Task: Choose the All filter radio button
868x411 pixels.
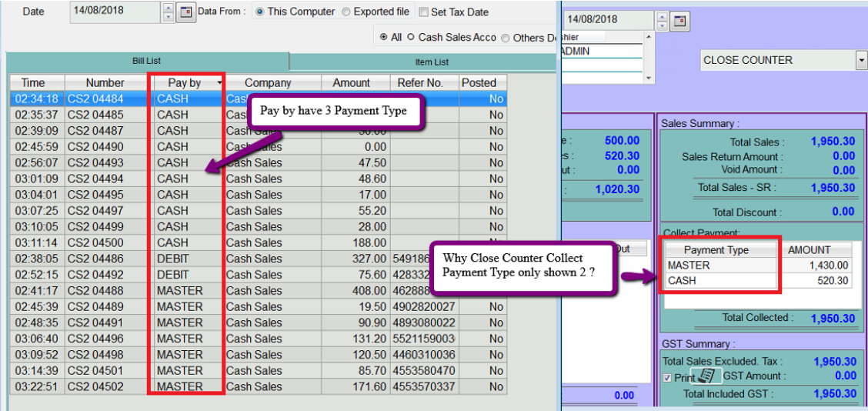Action: [x=384, y=37]
